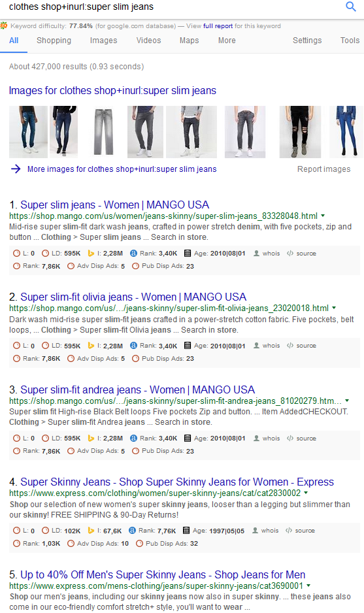
Task: Click the whois icon in result 1 stats
Action: 256,254
